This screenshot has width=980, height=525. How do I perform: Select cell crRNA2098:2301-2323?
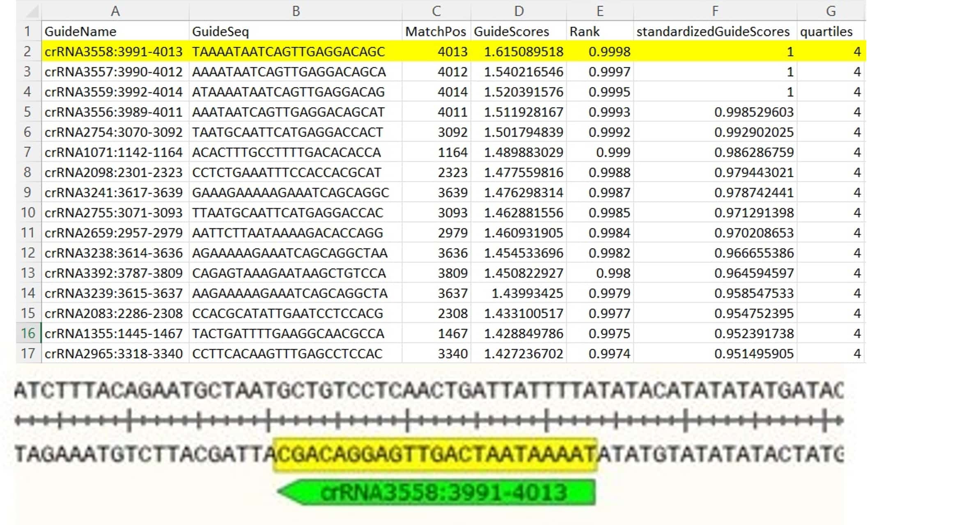[x=115, y=172]
